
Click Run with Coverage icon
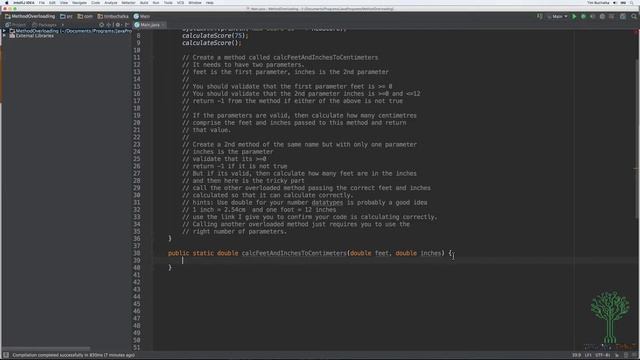click(592, 16)
